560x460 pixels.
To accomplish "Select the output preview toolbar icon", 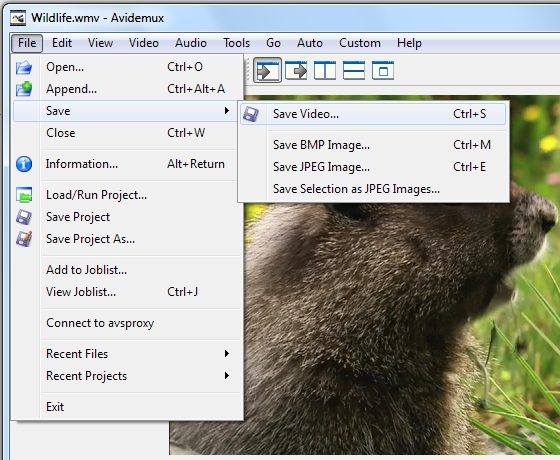I will (x=296, y=70).
